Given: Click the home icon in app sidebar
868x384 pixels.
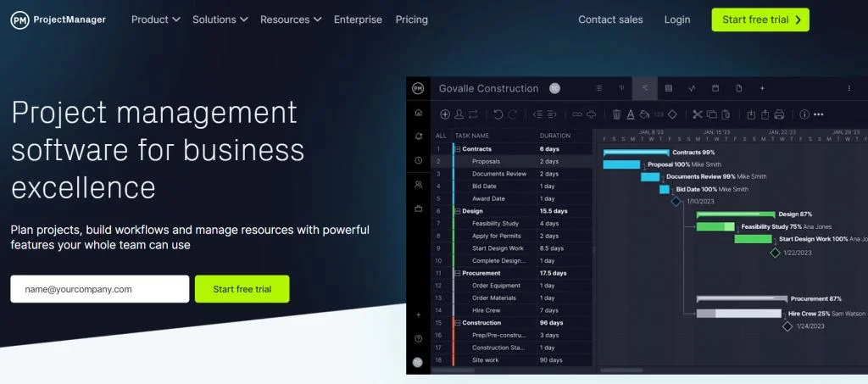Looking at the screenshot, I should pyautogui.click(x=419, y=113).
